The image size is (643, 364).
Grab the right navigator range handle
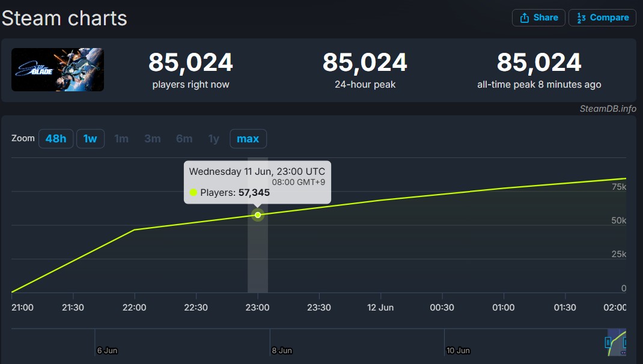(x=624, y=342)
